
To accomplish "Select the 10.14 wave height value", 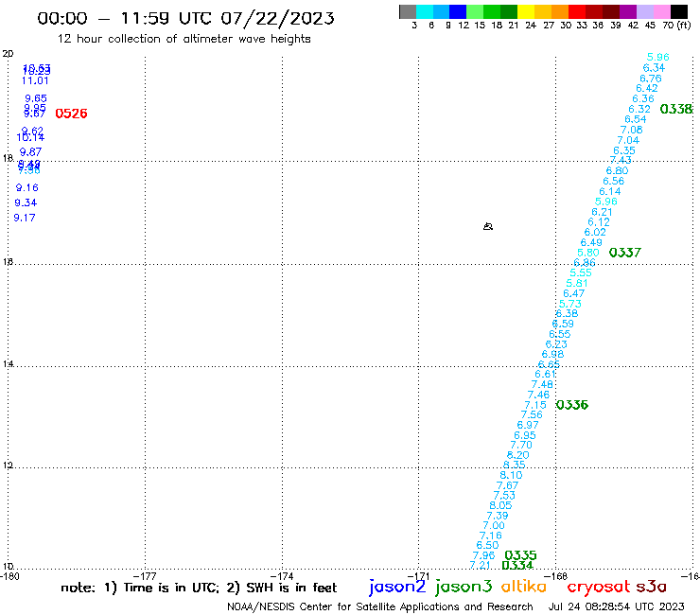I will click(30, 137).
